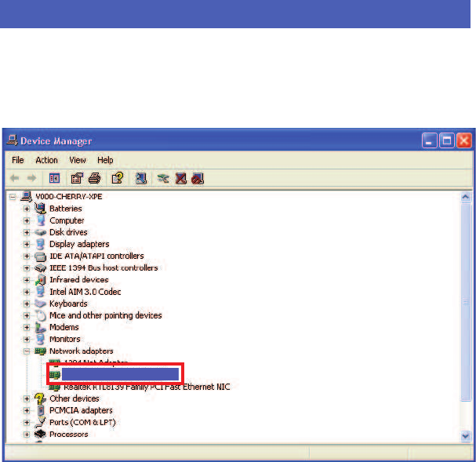Select the Monitors tree entry

(x=64, y=339)
